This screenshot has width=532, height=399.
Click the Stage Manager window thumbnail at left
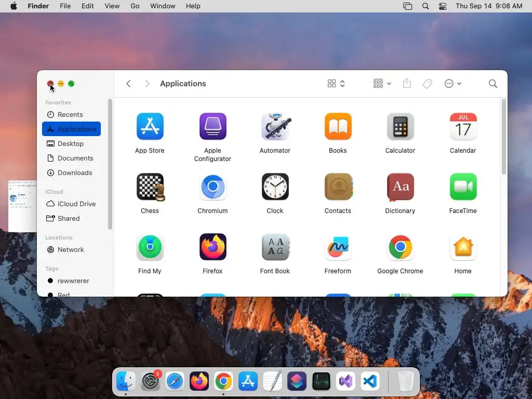(22, 206)
